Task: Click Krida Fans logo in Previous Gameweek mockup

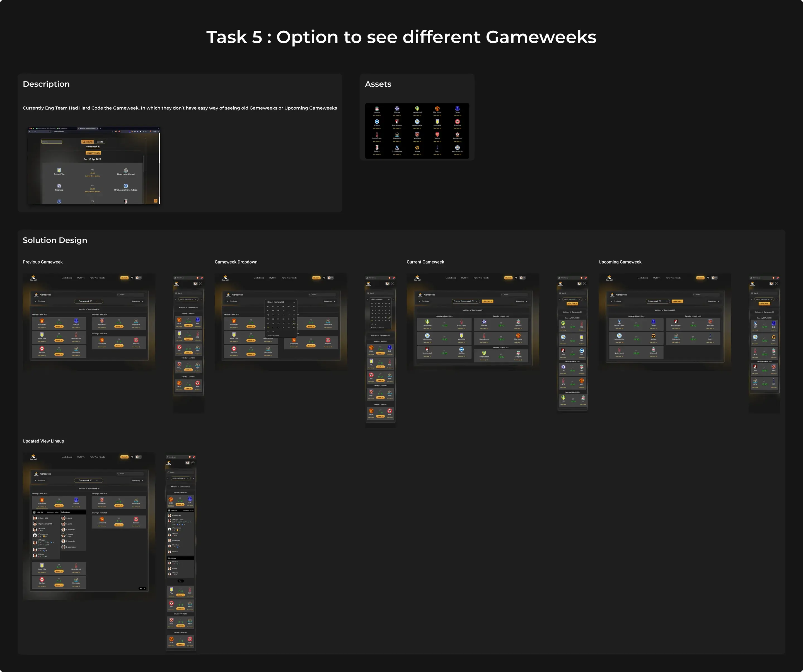Action: pyautogui.click(x=33, y=278)
